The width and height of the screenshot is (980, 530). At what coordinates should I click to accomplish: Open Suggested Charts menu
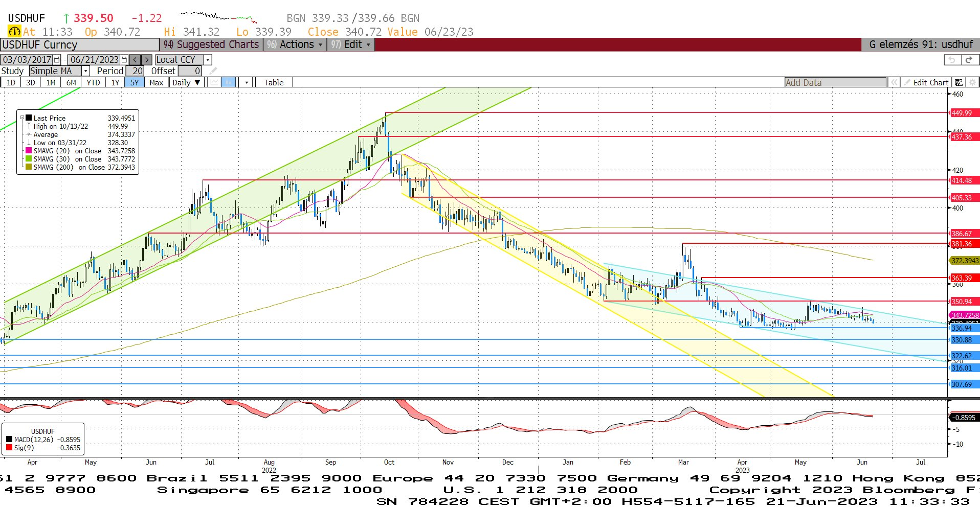(x=211, y=44)
